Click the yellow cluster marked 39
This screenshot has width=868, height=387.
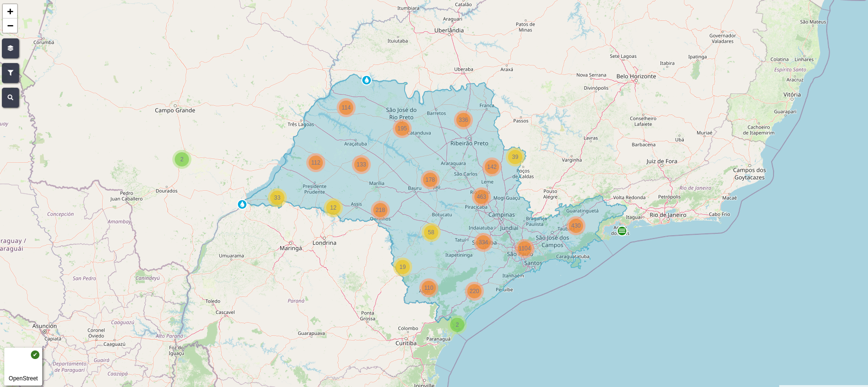(x=515, y=157)
